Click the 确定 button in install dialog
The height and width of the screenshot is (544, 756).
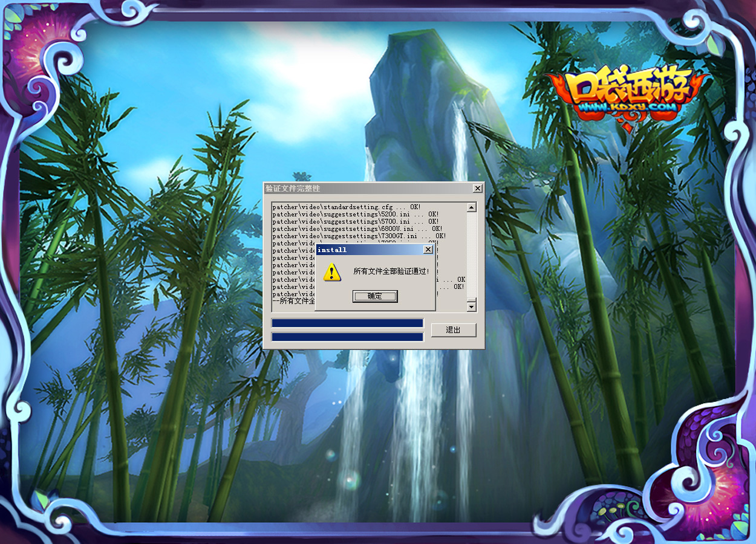[x=375, y=296]
